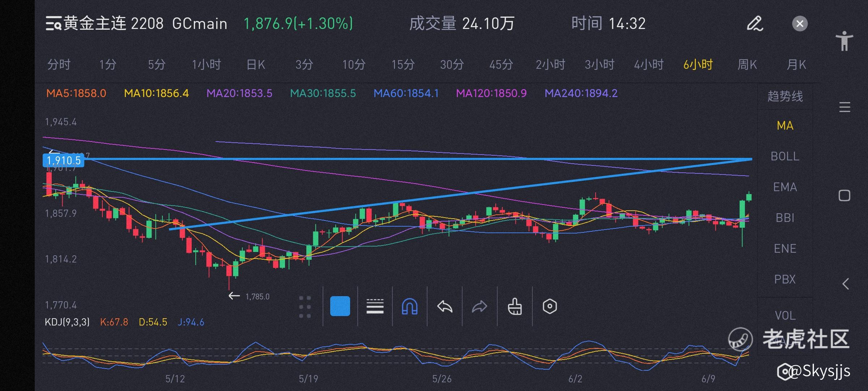868x391 pixels.
Task: Tap the MA120:1850.9 legend value
Action: pos(491,93)
